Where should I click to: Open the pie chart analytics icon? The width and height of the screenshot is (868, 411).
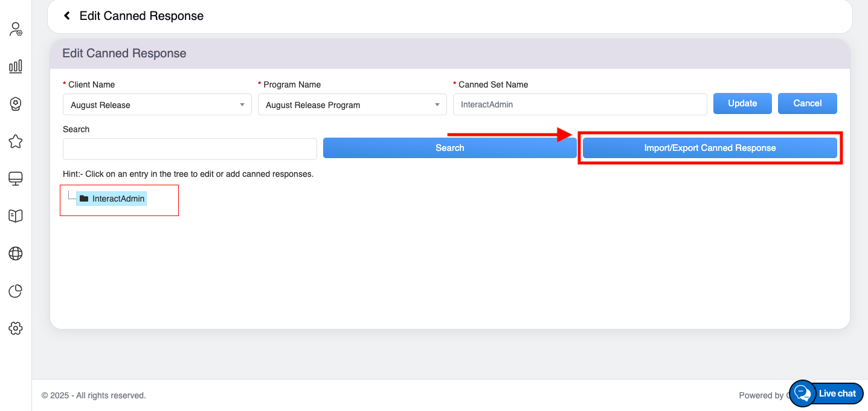pos(16,291)
